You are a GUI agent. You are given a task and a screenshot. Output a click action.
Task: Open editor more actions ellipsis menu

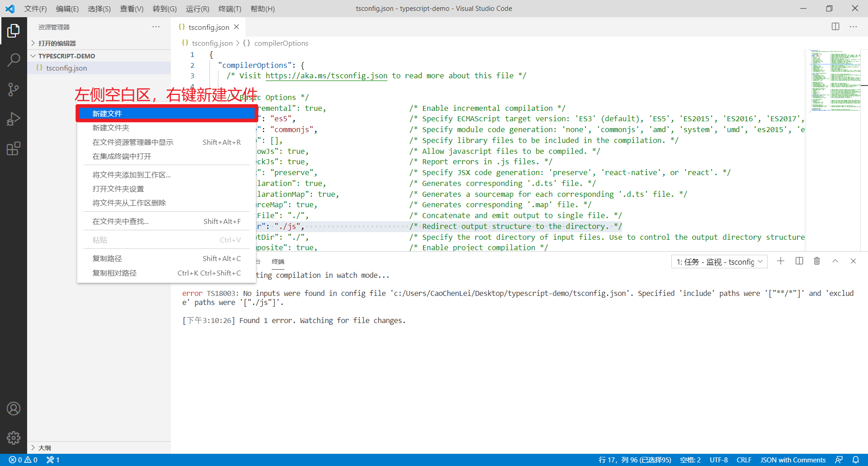pos(853,27)
